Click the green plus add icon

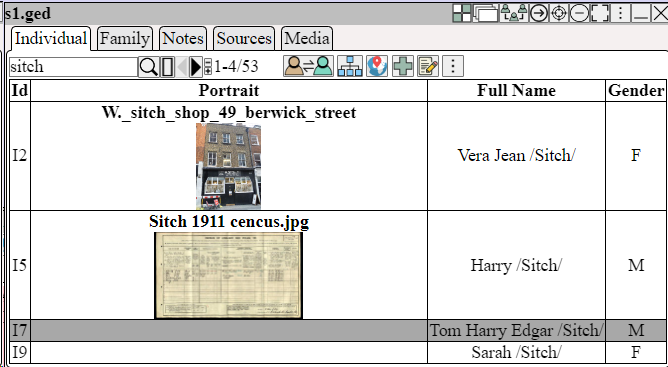click(403, 66)
